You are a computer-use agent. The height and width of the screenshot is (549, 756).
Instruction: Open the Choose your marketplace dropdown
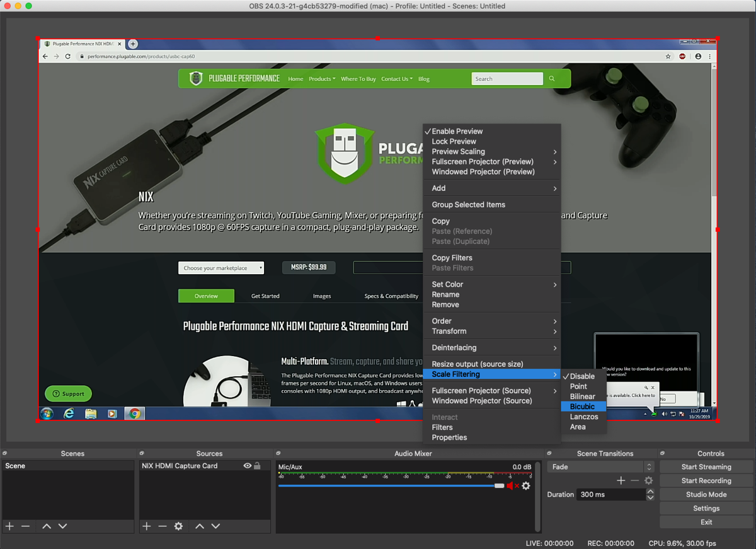(x=221, y=267)
